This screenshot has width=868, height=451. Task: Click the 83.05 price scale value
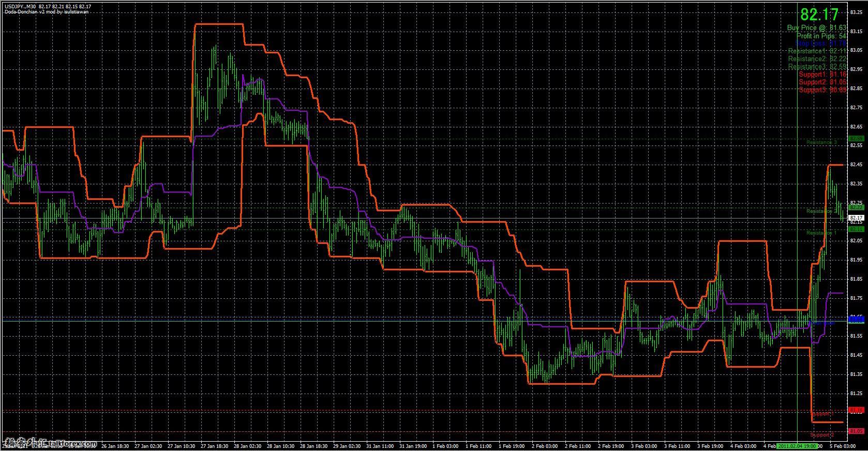pyautogui.click(x=857, y=51)
